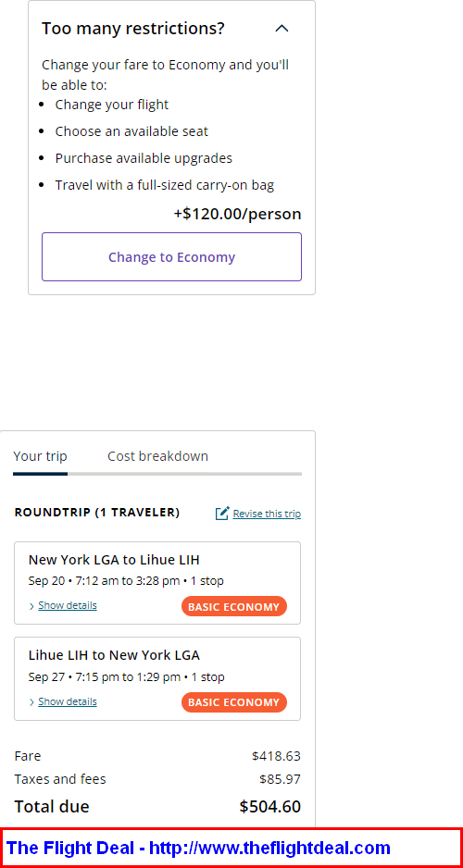Viewport: 463px width, 868px height.
Task: Click the pencil edit icon beside Revise
Action: click(x=222, y=514)
